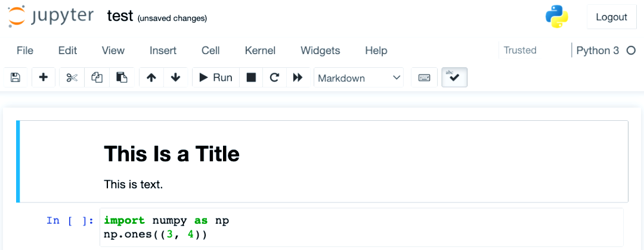Click the Logout button
The height and width of the screenshot is (250, 644).
[x=612, y=17]
